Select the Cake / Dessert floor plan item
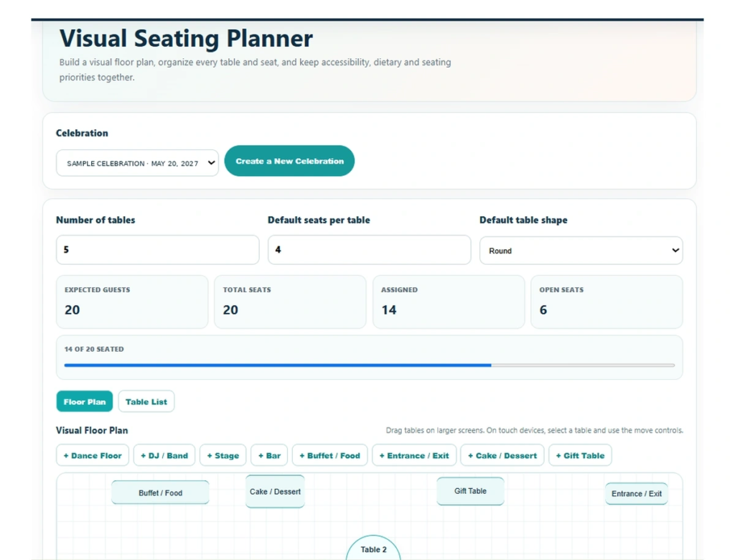Screen dimensions: 735x560 [x=275, y=492]
